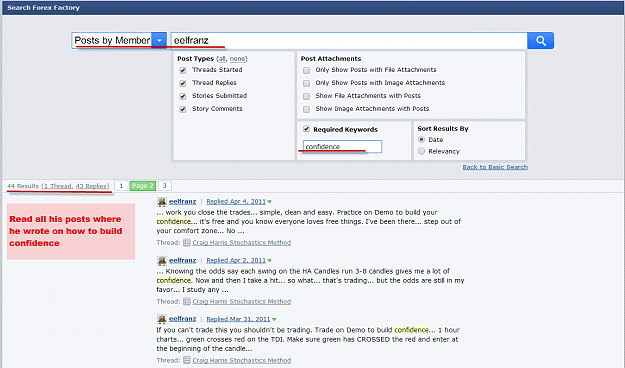625x368 pixels.
Task: Click eelfranz avatar on Apr 4 post
Action: [x=161, y=202]
